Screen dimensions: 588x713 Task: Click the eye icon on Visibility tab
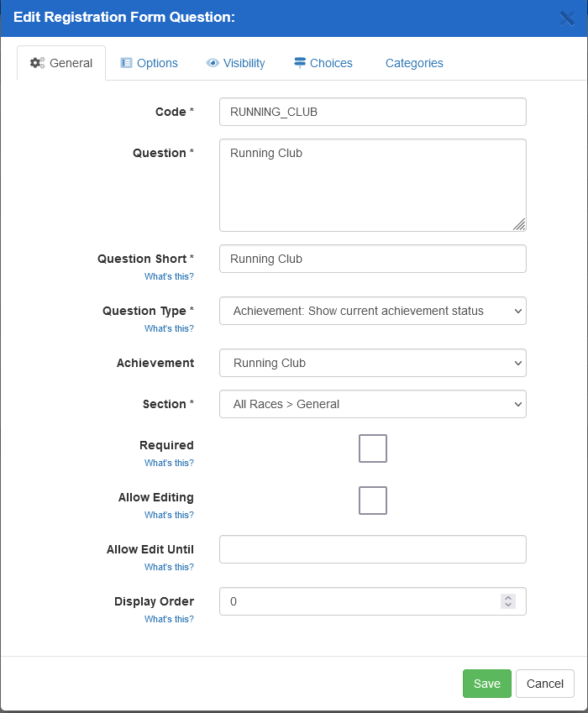(x=213, y=63)
